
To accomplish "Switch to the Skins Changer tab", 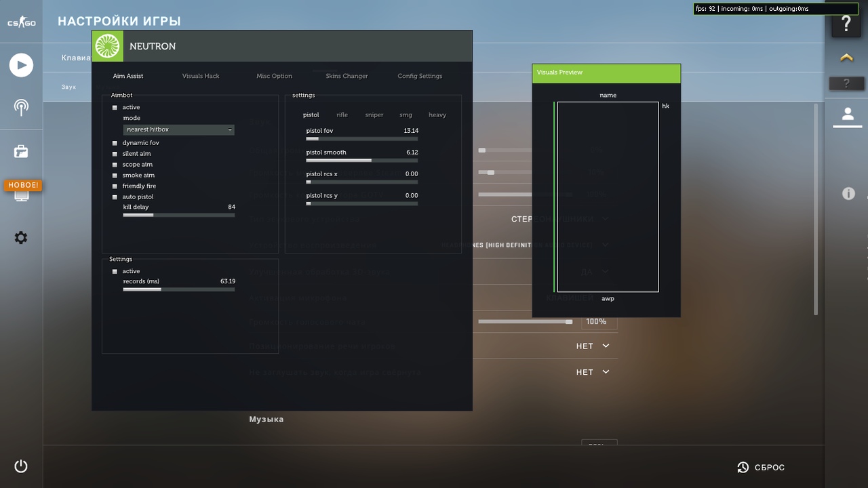I will point(347,76).
